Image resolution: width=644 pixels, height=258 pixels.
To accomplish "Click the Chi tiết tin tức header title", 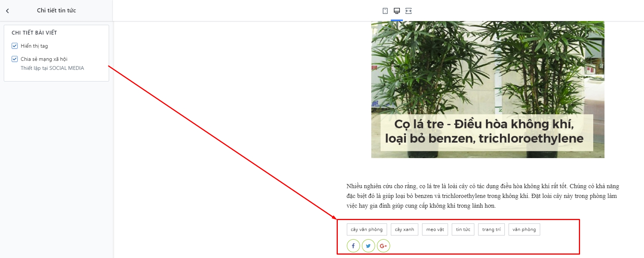I will pyautogui.click(x=56, y=11).
